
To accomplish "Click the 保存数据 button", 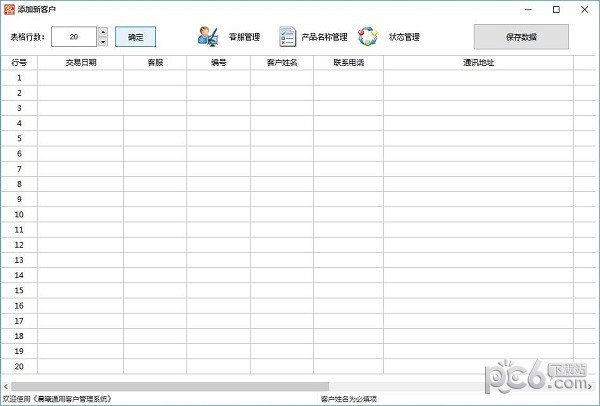I will [x=521, y=37].
